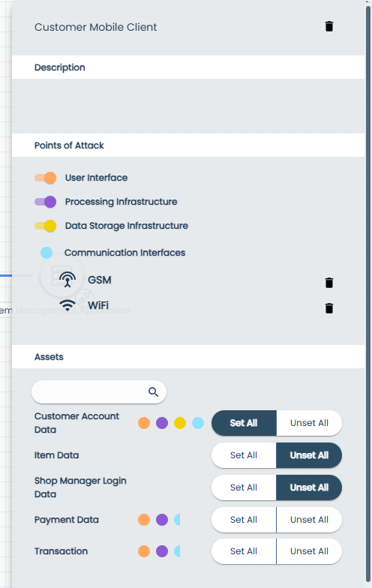
Task: Click the Description section header
Action: pos(188,67)
